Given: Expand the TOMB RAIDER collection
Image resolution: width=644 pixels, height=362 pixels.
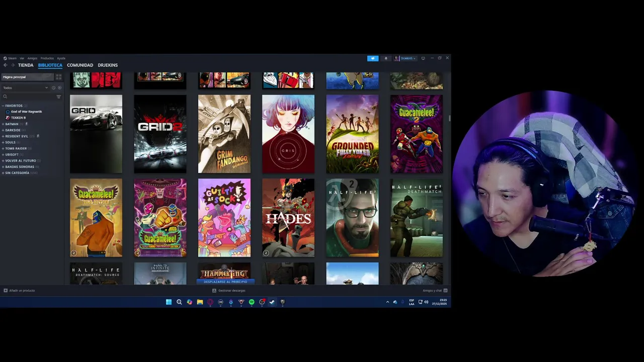Looking at the screenshot, I should pos(3,148).
